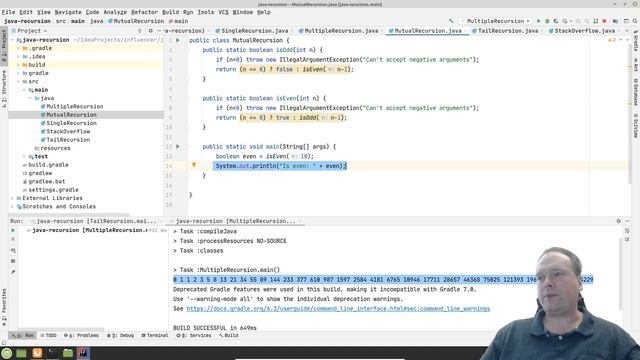Switch to IntelliJ IDEA in the taskbar
640x360 pixels.
point(83,353)
